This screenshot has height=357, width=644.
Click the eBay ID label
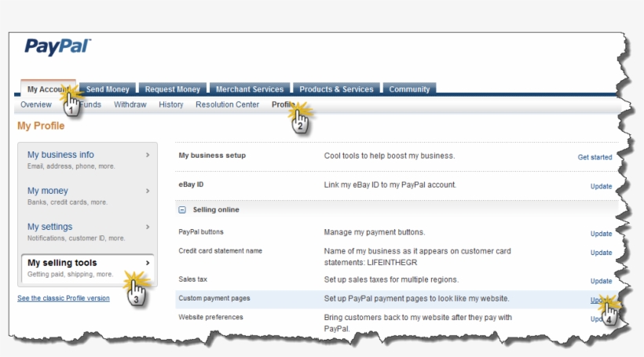point(191,184)
